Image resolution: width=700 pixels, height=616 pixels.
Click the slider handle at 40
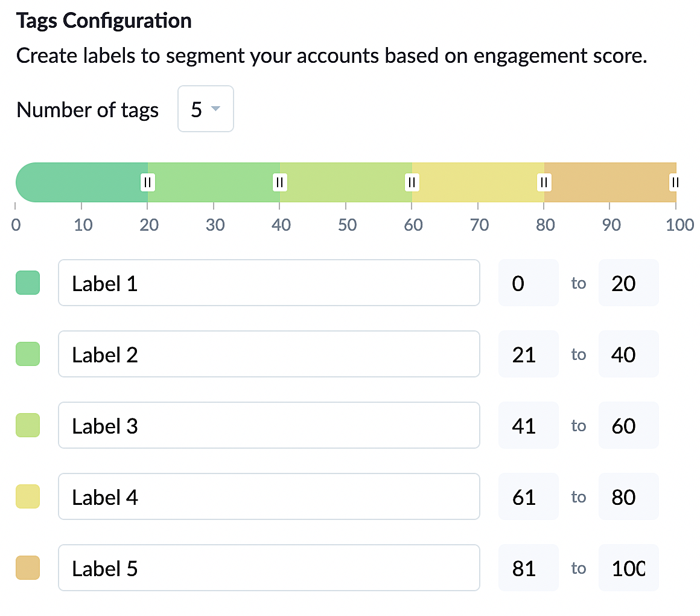pyautogui.click(x=279, y=182)
